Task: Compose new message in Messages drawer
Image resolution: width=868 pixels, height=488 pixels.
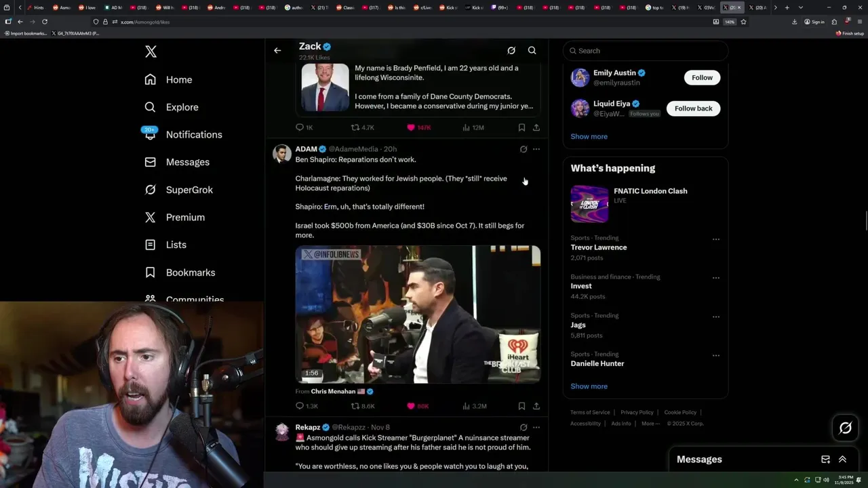Action: coord(825,459)
